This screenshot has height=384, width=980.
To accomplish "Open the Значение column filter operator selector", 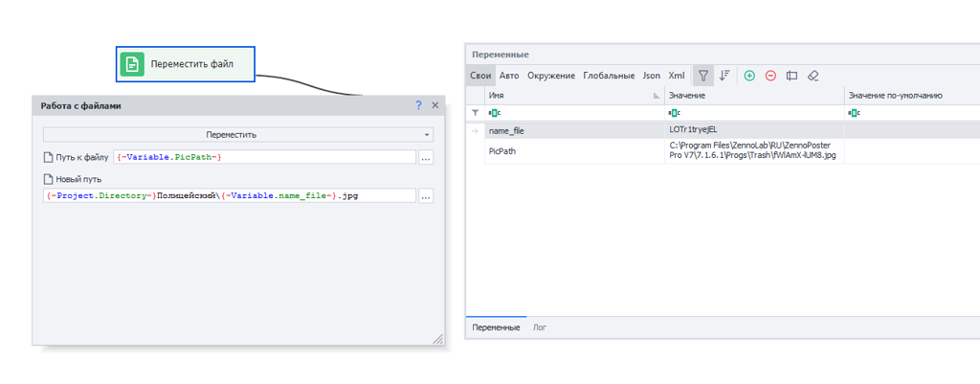I will tap(674, 113).
